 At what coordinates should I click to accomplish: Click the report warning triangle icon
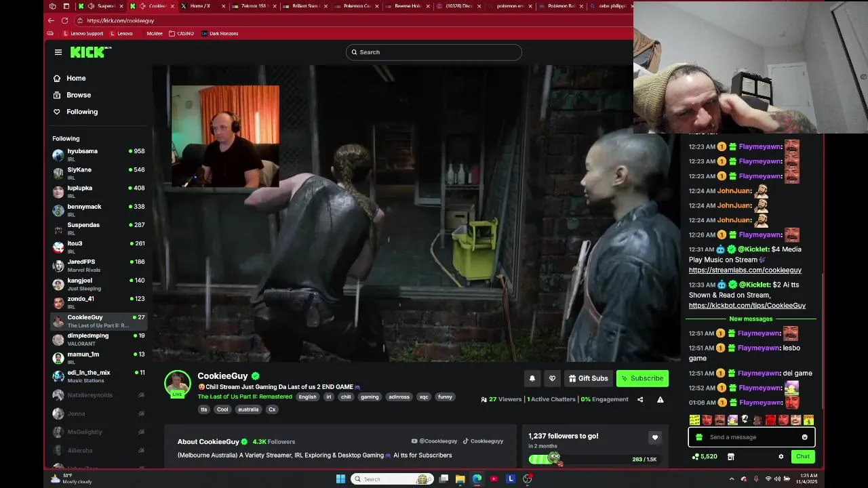tap(660, 399)
